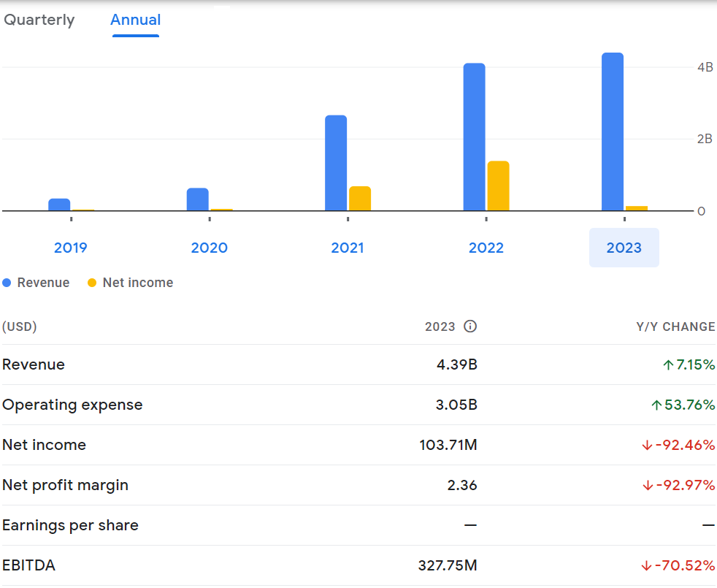Select the Annual tab

[x=135, y=20]
